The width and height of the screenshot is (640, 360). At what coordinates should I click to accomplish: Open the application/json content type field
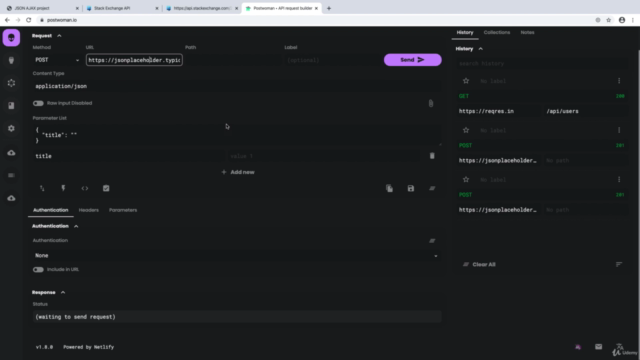click(x=237, y=86)
